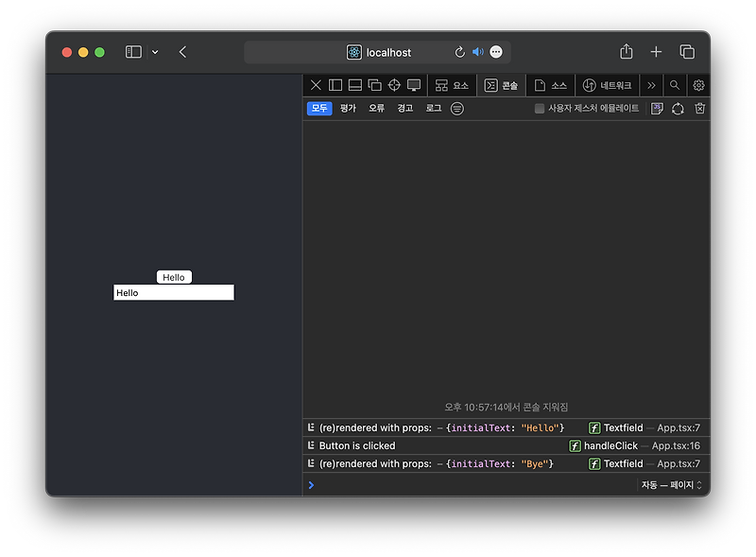Switch to the 네트워크 tab

point(607,85)
